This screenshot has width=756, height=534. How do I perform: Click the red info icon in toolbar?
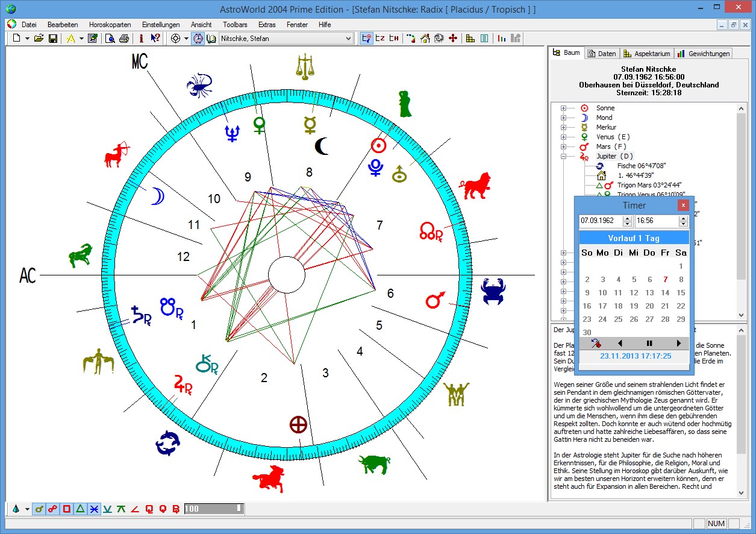pyautogui.click(x=141, y=39)
